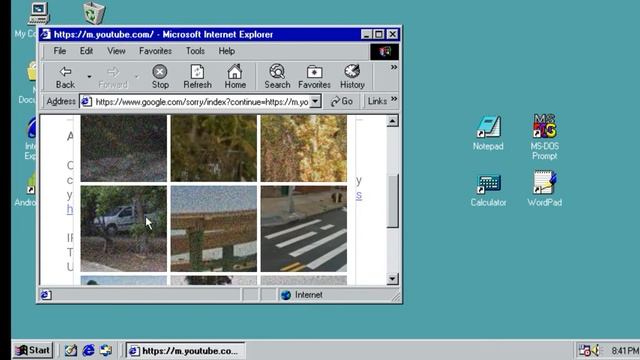Screen dimensions: 640x360
Task: Select captcha tile with wooden fence
Action: 214,229
